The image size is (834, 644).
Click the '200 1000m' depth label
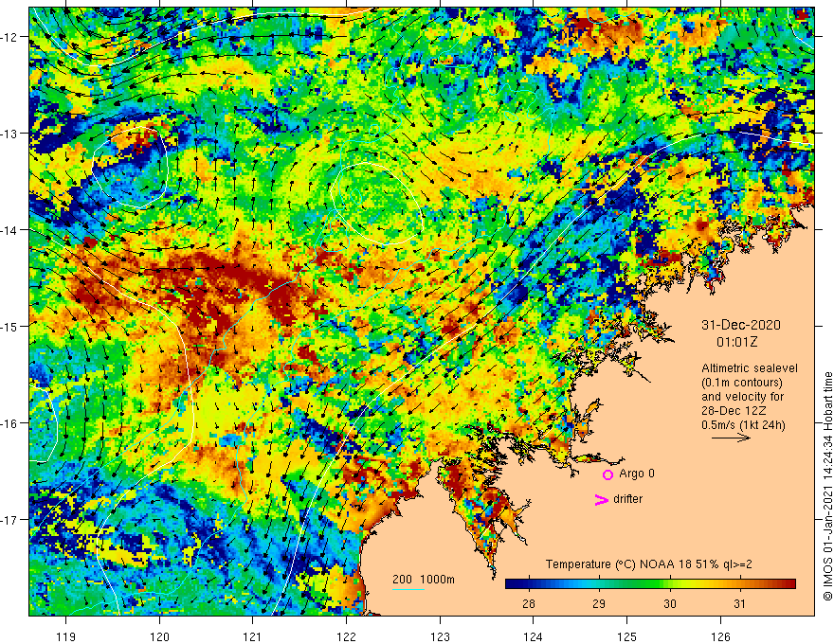point(424,580)
